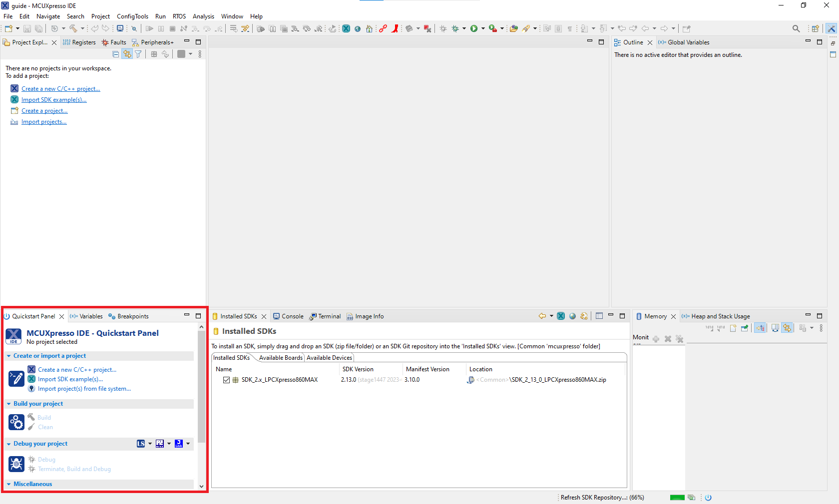This screenshot has width=839, height=504.
Task: Click the Quickstart Panel create-project wand icon
Action: (16, 379)
